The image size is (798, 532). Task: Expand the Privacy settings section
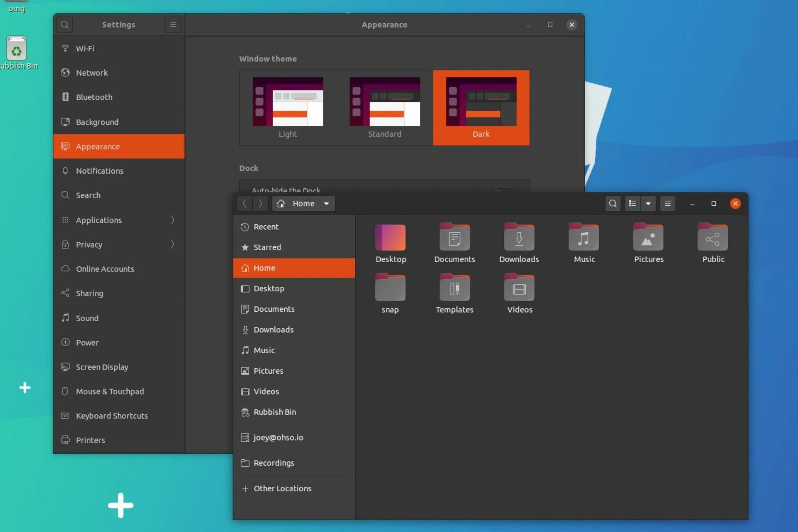click(x=119, y=244)
